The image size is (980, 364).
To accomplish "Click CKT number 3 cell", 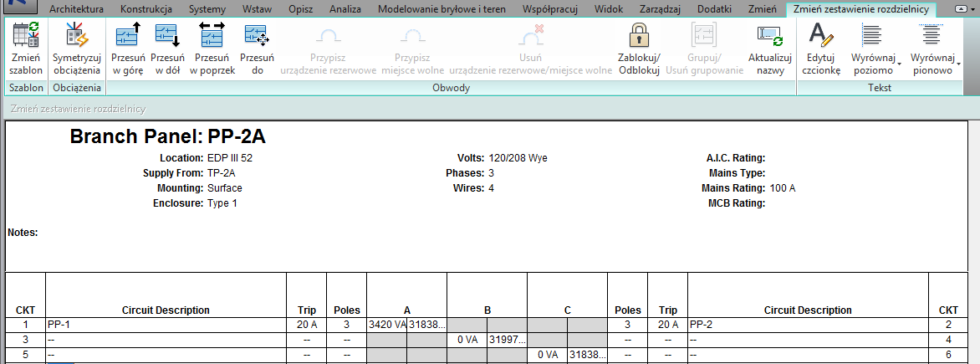I will point(26,340).
